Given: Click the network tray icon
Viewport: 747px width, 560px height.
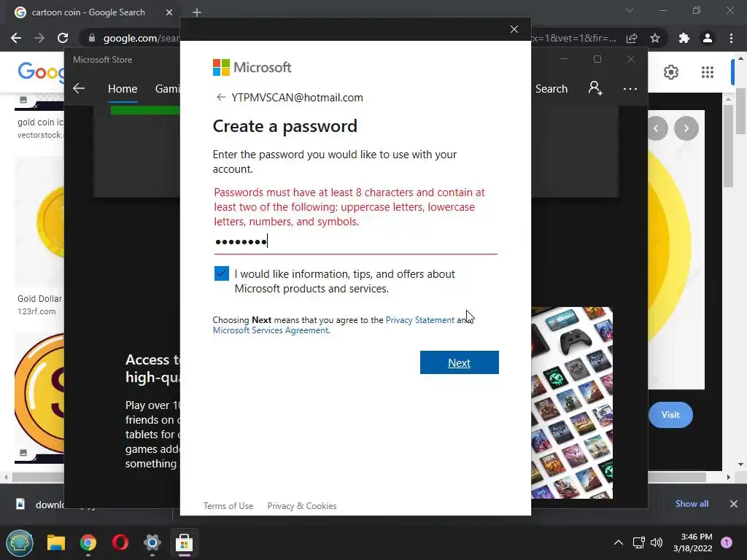Looking at the screenshot, I should point(638,542).
